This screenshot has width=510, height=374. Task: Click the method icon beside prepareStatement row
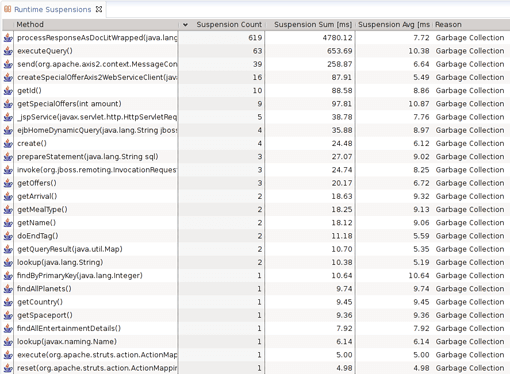coord(8,157)
